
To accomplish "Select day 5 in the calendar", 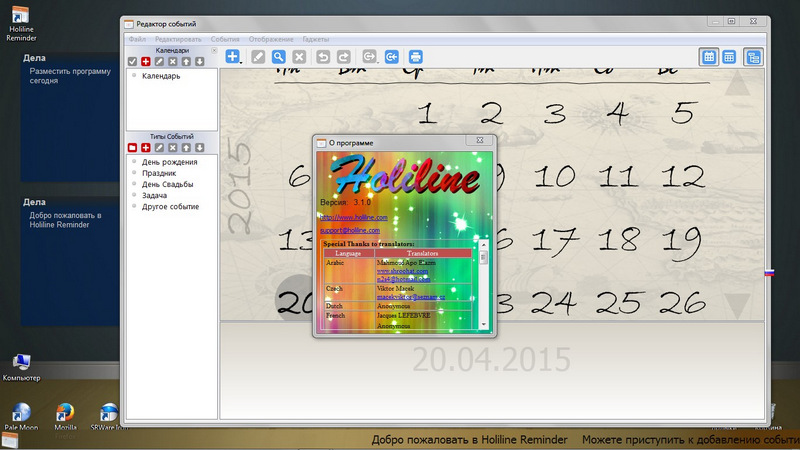I will [684, 113].
